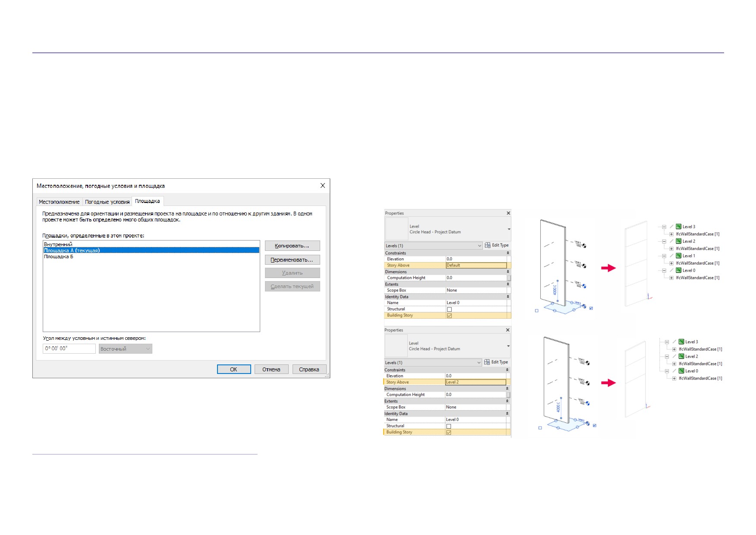Click the Level 2 icon in the three-level IFC tree
This screenshot has height=535, width=756.
click(681, 357)
